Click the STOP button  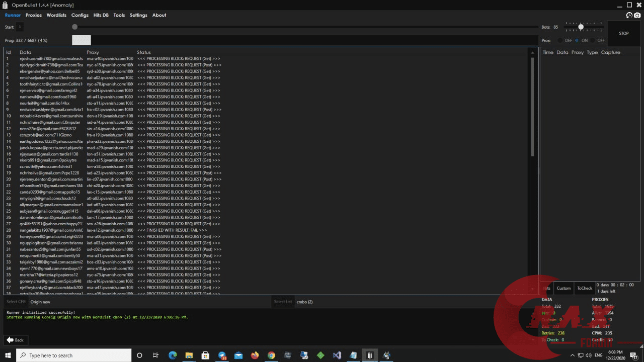pyautogui.click(x=624, y=34)
